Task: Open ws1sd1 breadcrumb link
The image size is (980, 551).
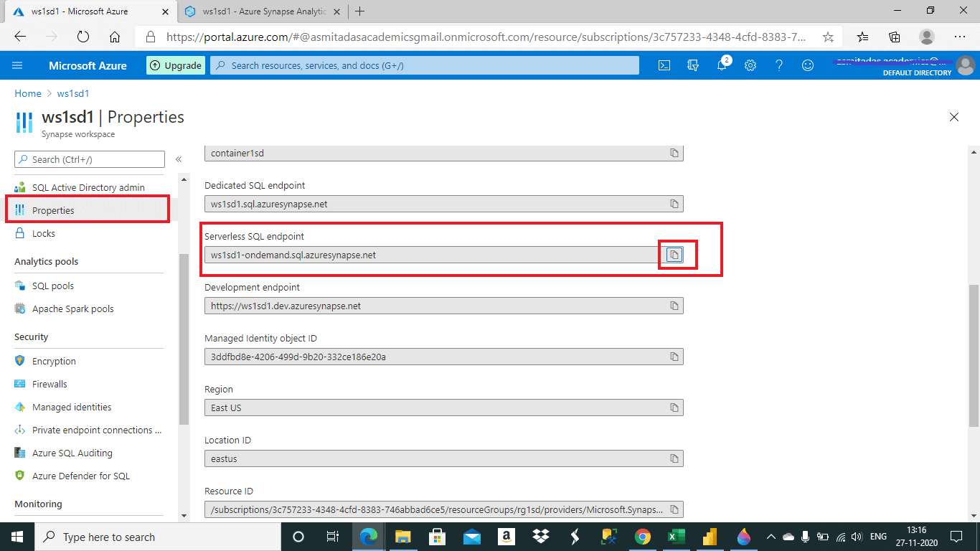Action: [73, 93]
